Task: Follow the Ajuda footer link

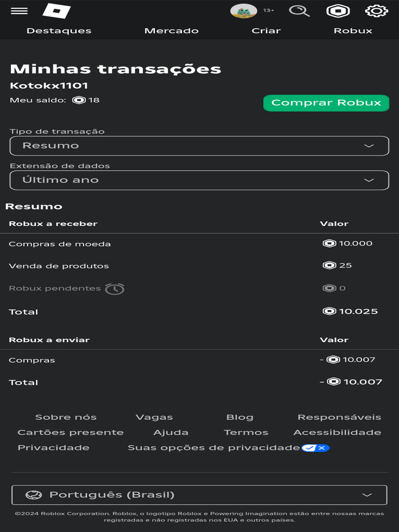Action: (171, 432)
